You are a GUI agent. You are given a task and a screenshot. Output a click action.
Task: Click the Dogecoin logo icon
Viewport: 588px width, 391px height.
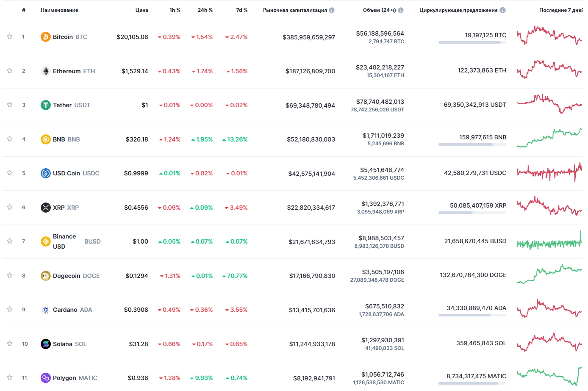(45, 276)
